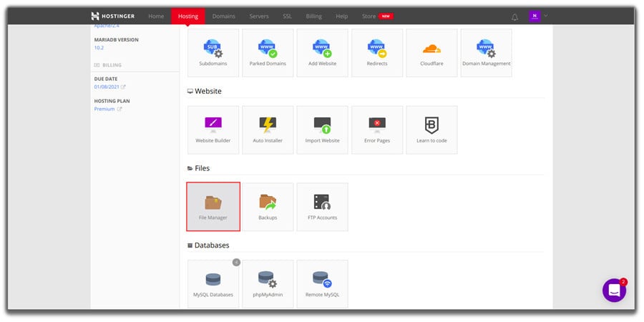Open the Remote MySQL tile
The width and height of the screenshot is (644, 322).
click(x=322, y=284)
